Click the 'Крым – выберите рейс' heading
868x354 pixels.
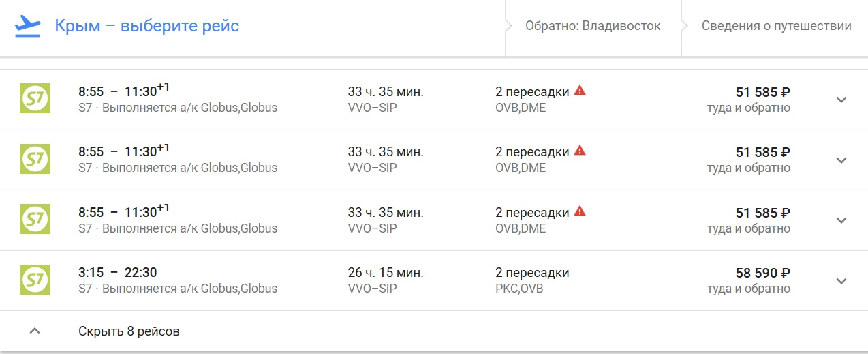[x=147, y=26]
